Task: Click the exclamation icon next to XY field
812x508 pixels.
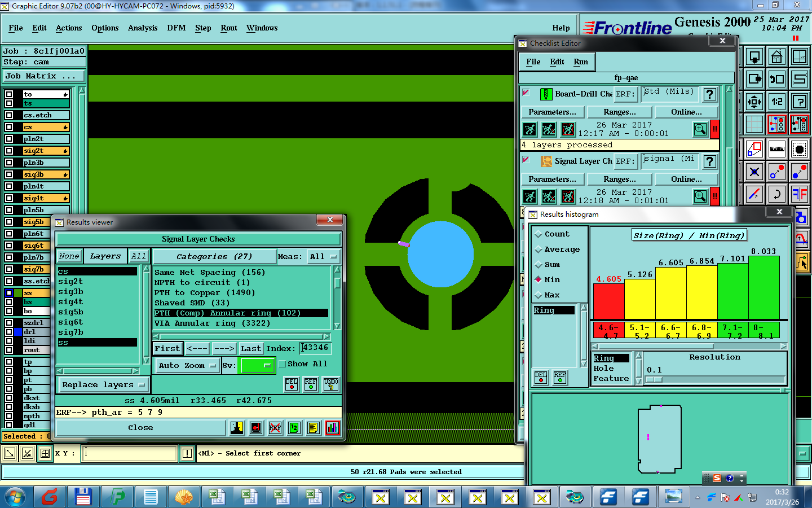Action: [187, 453]
